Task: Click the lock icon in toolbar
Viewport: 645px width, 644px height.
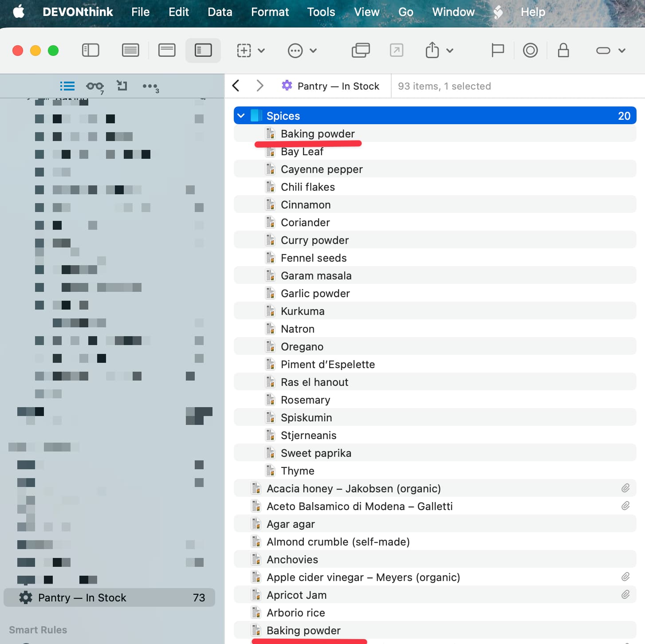Action: point(563,50)
